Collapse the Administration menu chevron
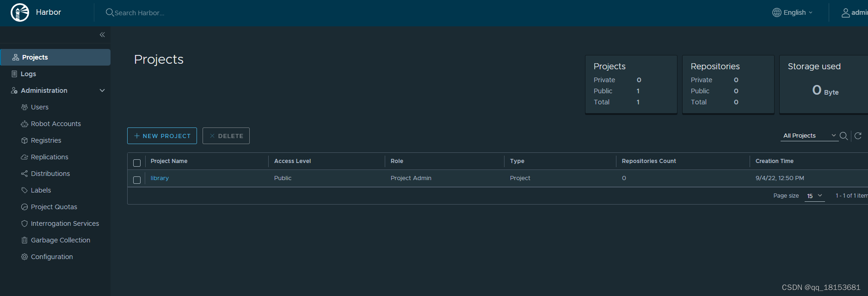 tap(102, 91)
